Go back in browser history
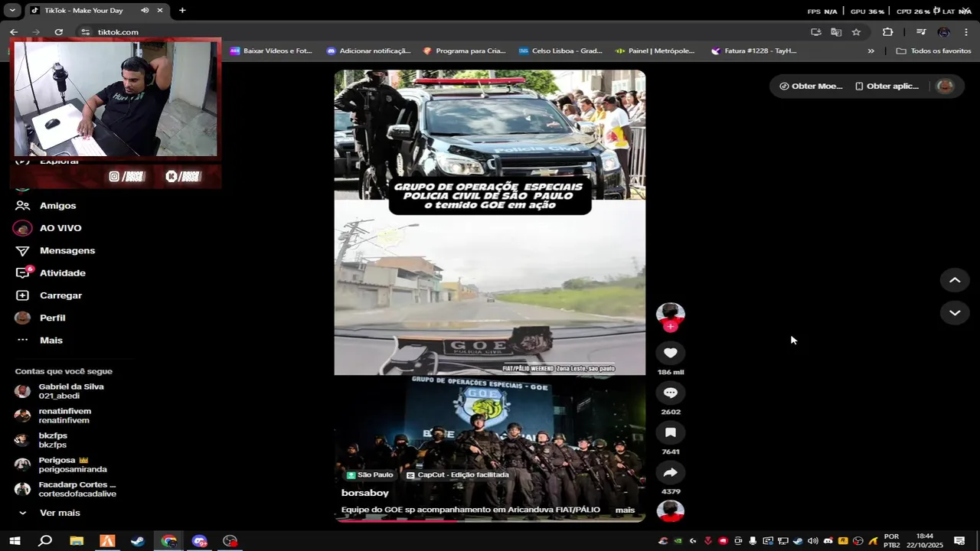The width and height of the screenshot is (980, 551). [14, 32]
